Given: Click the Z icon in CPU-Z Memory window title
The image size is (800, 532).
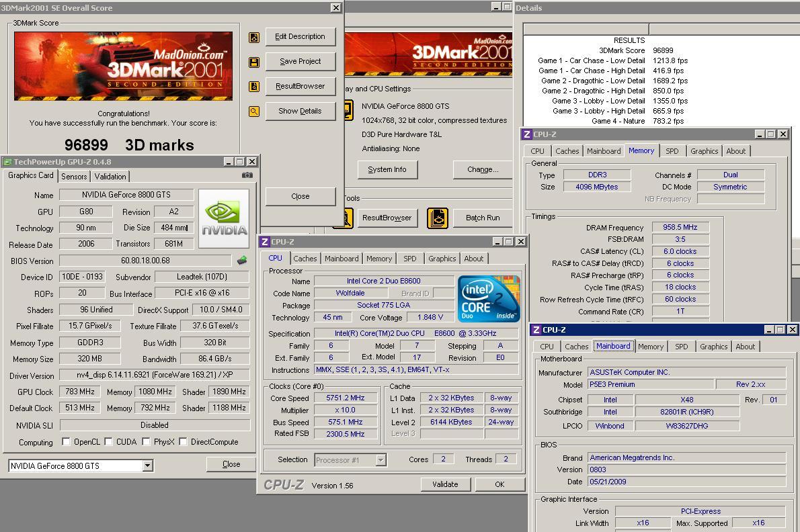Looking at the screenshot, I should [x=527, y=134].
